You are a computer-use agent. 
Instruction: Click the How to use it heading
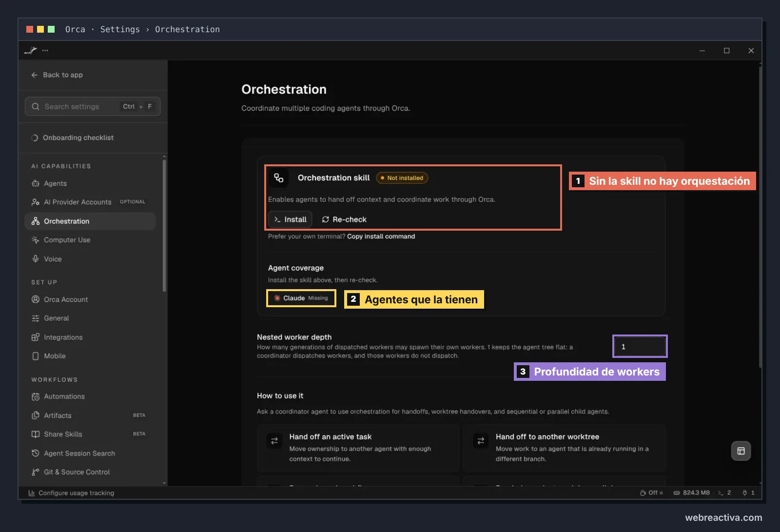(280, 396)
